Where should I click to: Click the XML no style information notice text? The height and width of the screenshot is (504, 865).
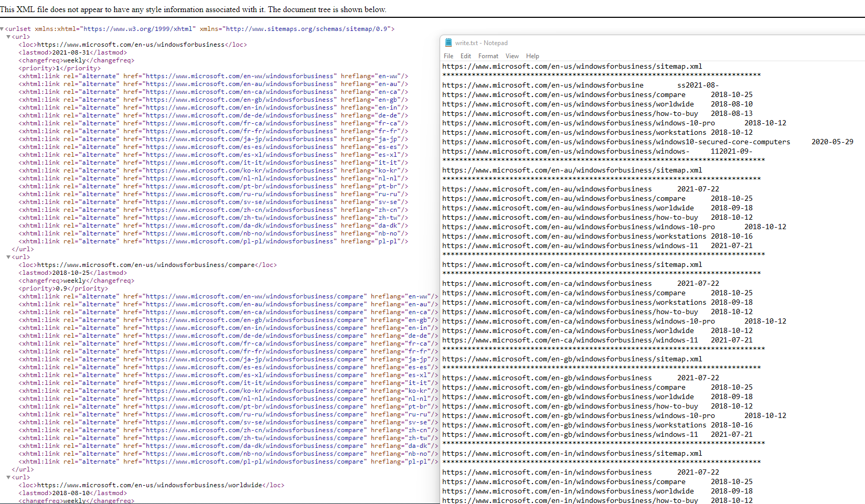[193, 9]
